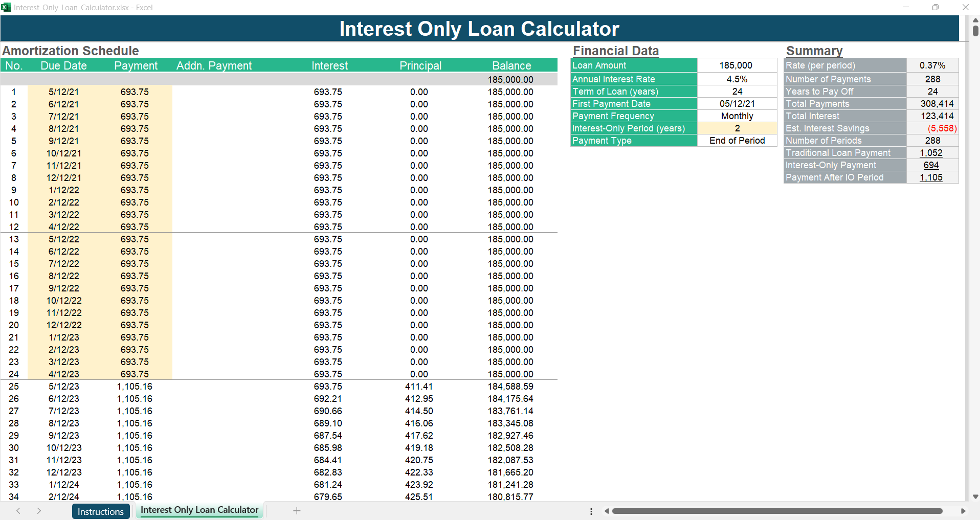The image size is (980, 520).
Task: Click the Excel app icon in title bar
Action: click(6, 7)
